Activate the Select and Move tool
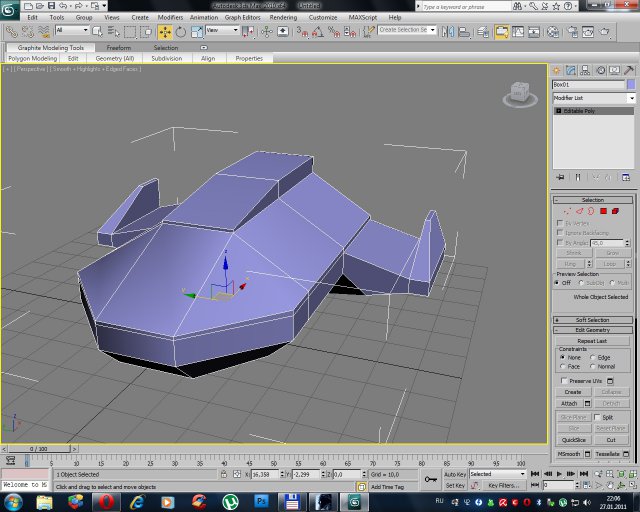Screen dimensions: 640x512 (x=166, y=31)
